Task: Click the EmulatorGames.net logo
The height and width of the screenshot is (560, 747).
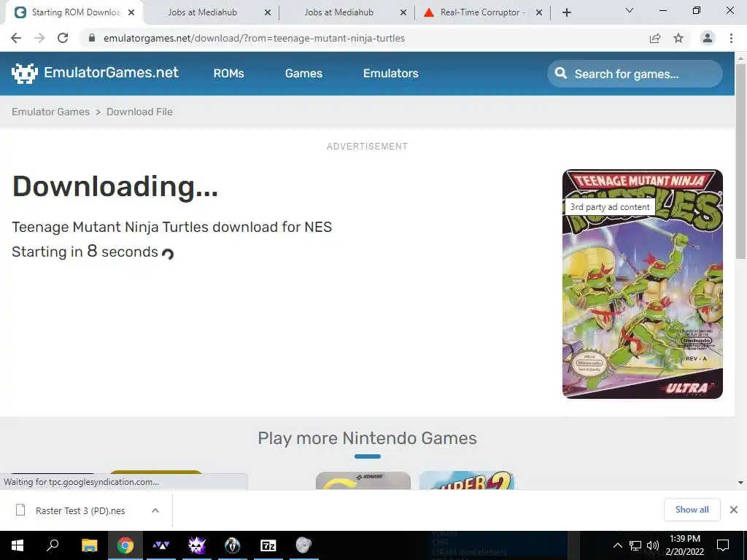Action: click(95, 73)
